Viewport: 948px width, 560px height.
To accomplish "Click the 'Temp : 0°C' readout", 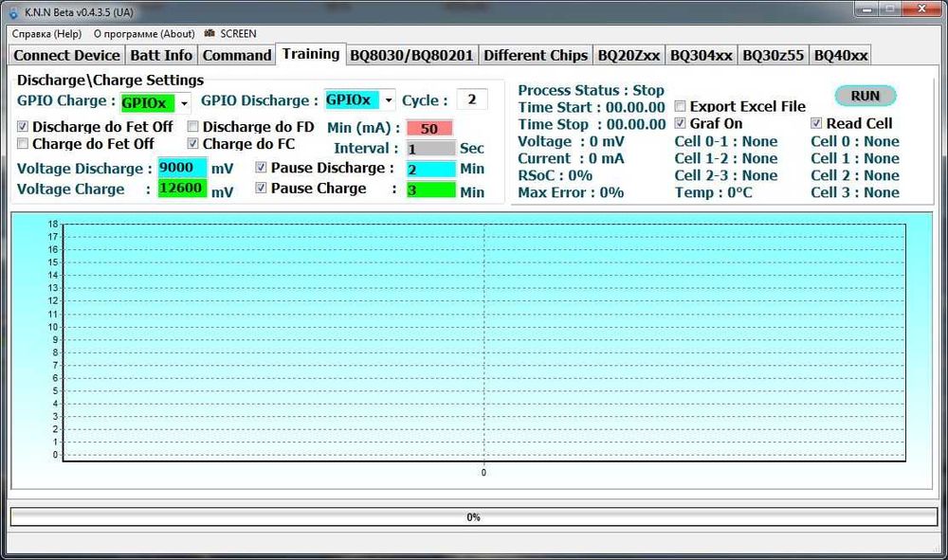I will point(714,192).
